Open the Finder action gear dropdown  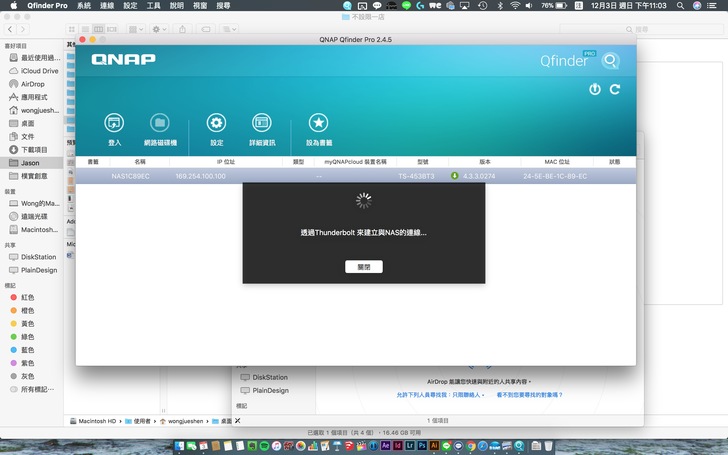(x=159, y=29)
